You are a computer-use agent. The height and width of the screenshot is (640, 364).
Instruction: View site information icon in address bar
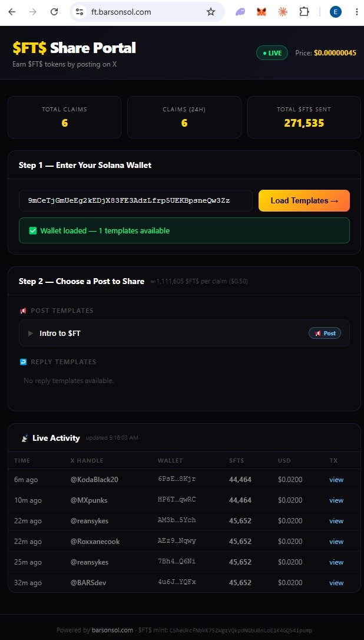pyautogui.click(x=80, y=12)
